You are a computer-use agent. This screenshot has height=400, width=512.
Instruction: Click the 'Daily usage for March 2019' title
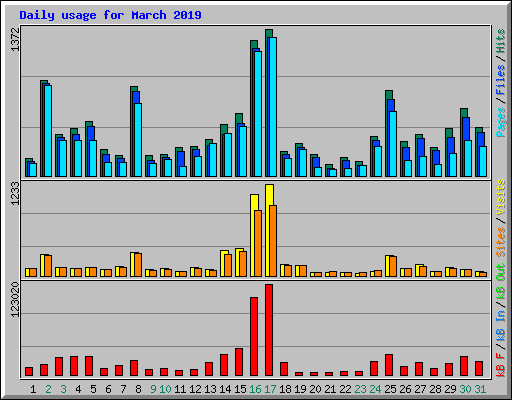pos(110,15)
